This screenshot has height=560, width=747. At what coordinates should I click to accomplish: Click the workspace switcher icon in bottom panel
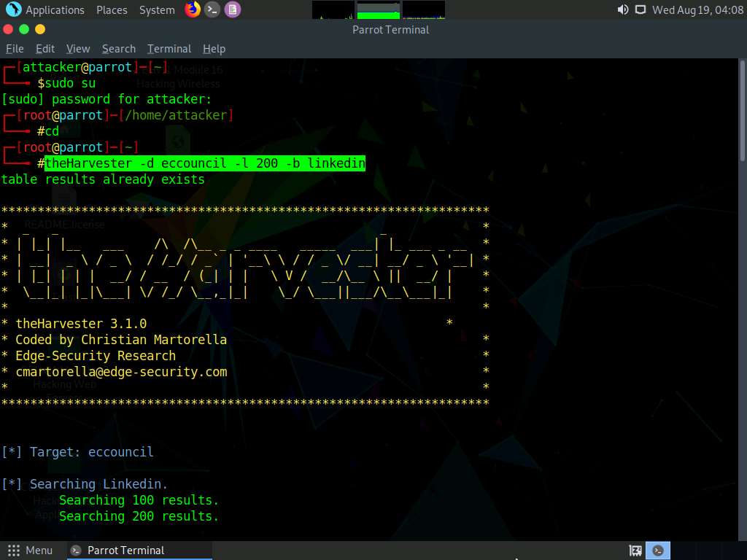(x=635, y=551)
